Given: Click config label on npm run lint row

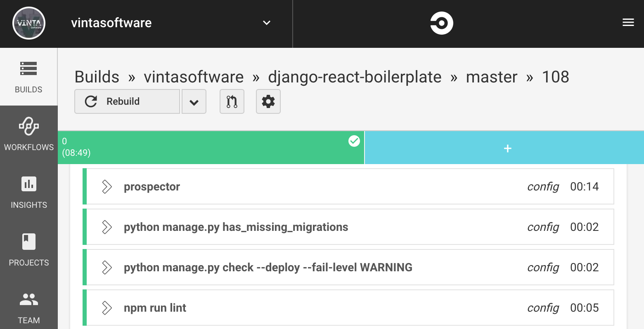Looking at the screenshot, I should 543,308.
